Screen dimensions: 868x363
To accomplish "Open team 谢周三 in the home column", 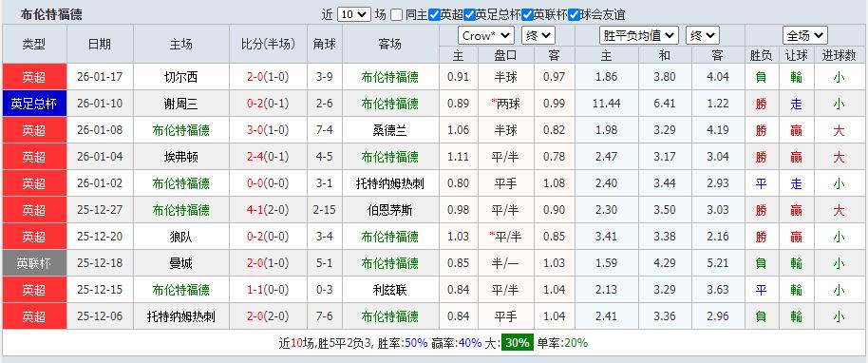I will click(181, 104).
